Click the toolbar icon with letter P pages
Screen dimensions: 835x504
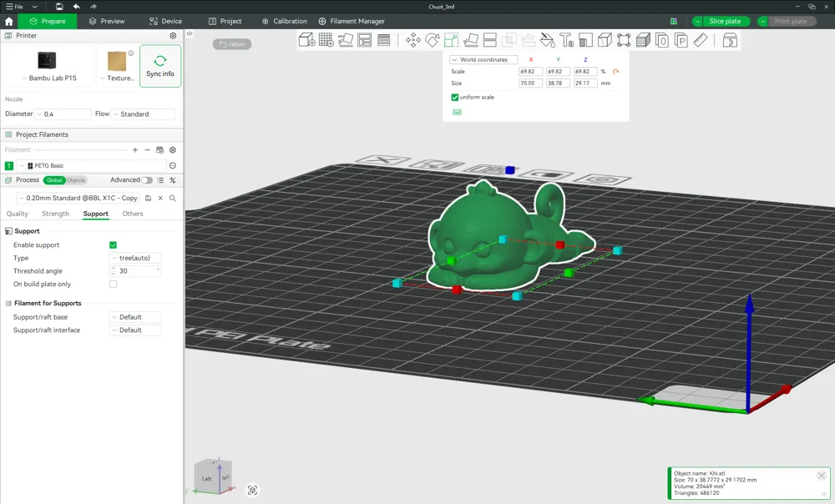point(681,40)
